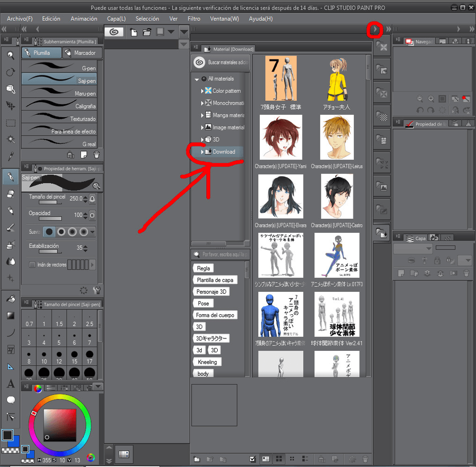Select the Eyedropper tool
The image size is (476, 467).
tap(10, 156)
